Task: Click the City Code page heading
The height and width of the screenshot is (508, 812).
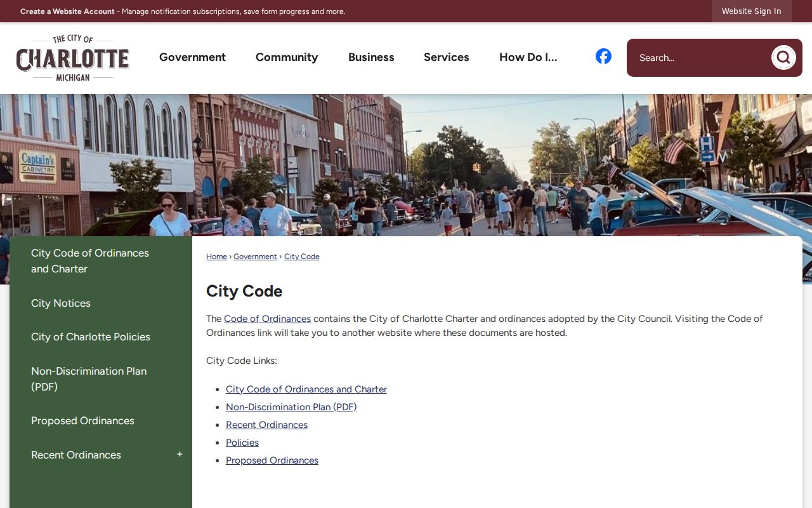Action: (x=244, y=291)
